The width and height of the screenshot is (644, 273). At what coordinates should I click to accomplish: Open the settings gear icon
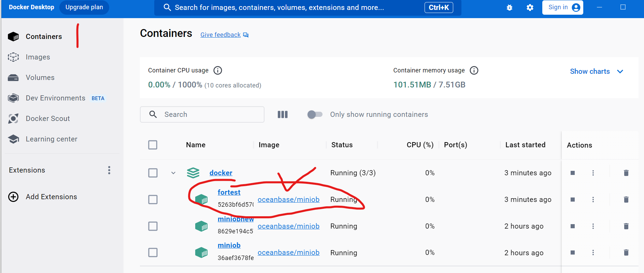pos(530,8)
